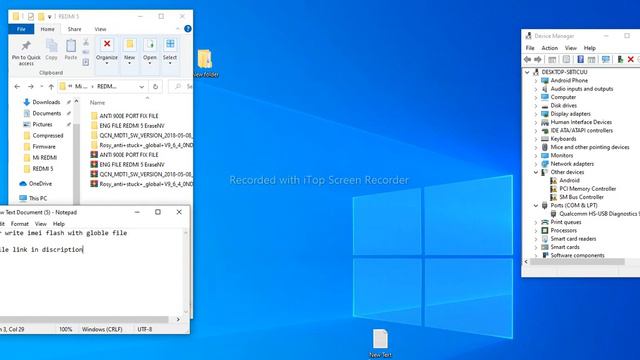The image size is (640, 360).
Task: Select New folder icon on desktop
Action: pos(205,63)
